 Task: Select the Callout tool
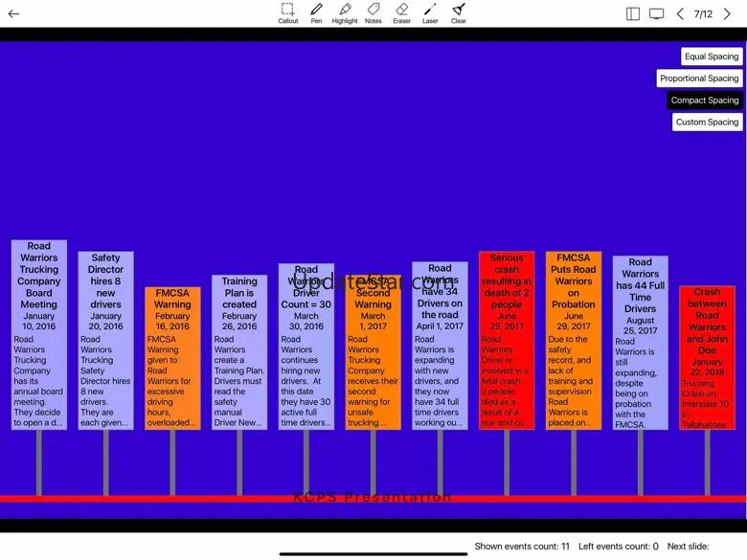[287, 13]
